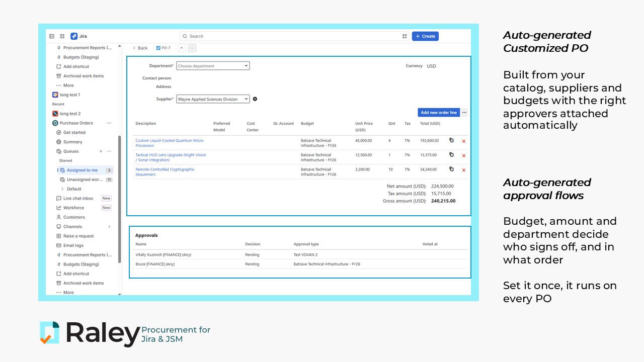Click the Create button
Image resolution: width=644 pixels, height=362 pixels.
pyautogui.click(x=425, y=36)
